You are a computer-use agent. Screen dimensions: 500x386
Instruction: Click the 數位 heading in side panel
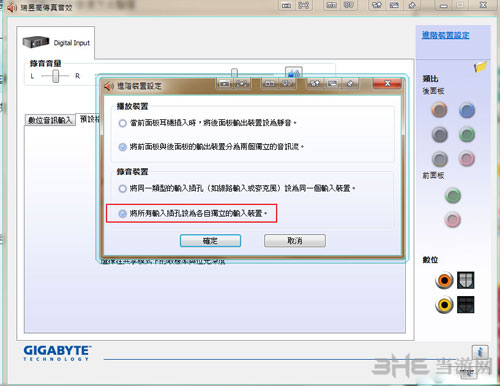(430, 260)
